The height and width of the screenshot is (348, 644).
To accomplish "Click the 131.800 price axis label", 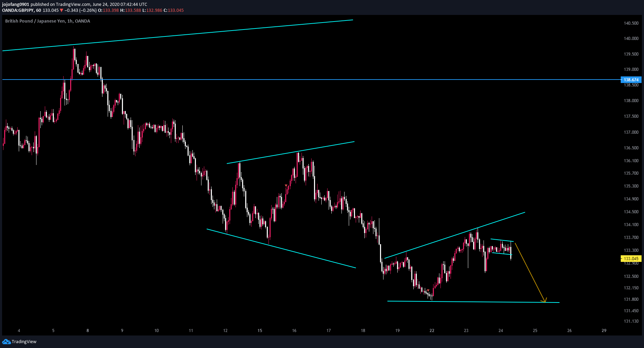I will pos(631,299).
